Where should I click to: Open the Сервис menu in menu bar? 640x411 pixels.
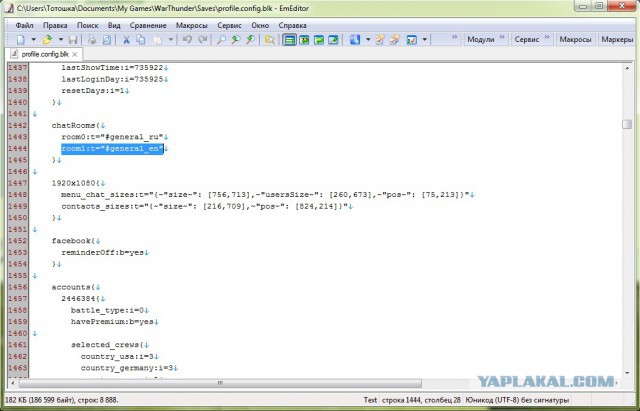229,25
